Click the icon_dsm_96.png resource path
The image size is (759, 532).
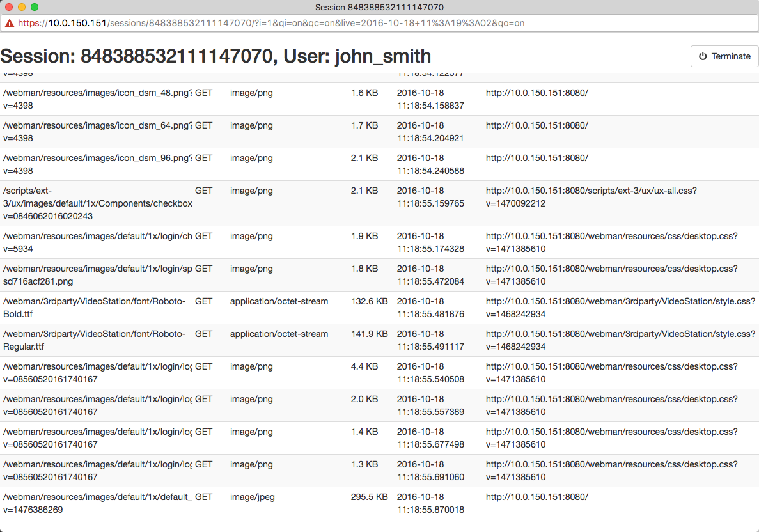coord(97,164)
